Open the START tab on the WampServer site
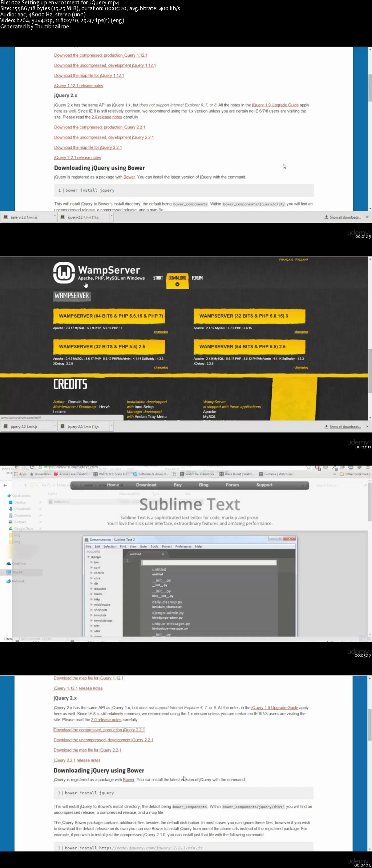 pos(158,278)
